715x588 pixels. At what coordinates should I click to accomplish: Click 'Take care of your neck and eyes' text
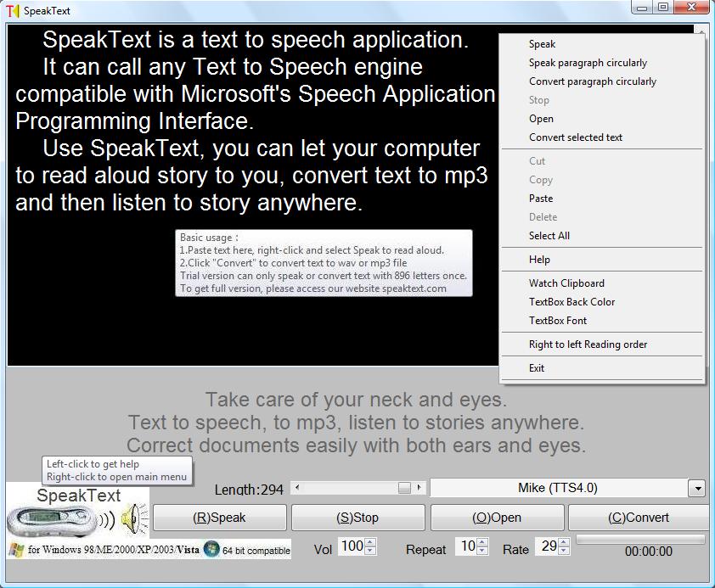356,400
